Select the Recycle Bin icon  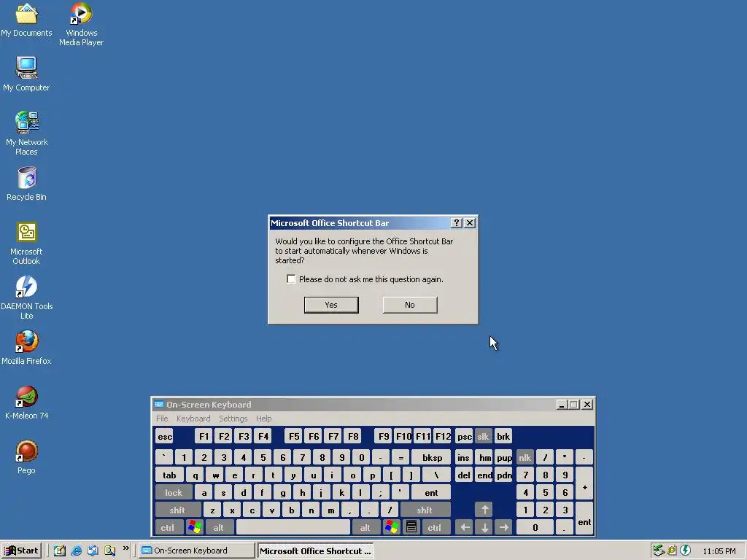pyautogui.click(x=26, y=183)
